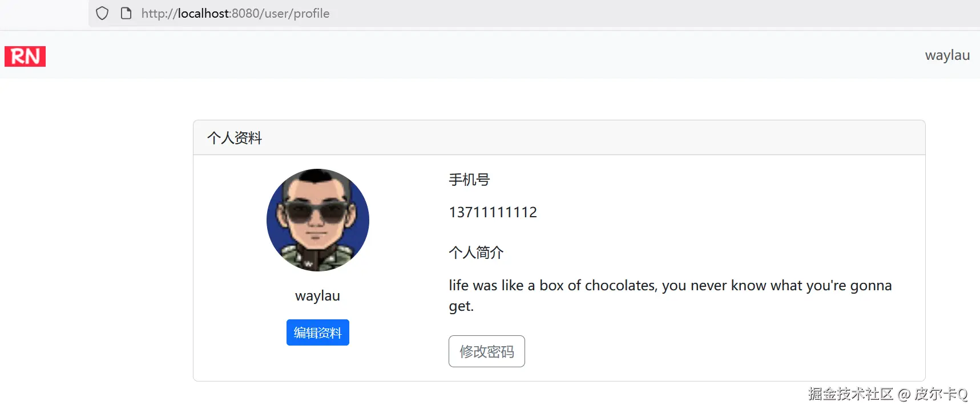Click the shield security icon in address bar

[x=102, y=13]
